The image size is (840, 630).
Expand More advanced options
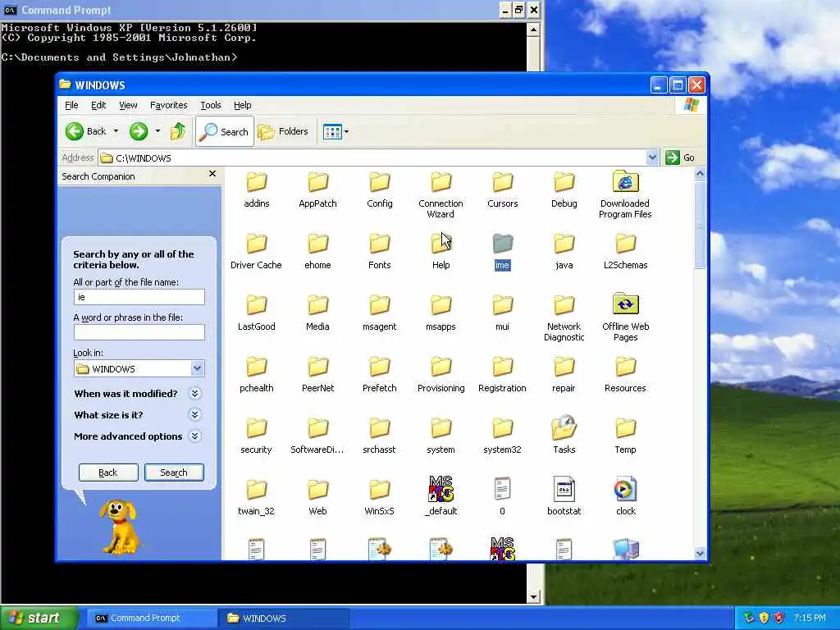point(195,436)
